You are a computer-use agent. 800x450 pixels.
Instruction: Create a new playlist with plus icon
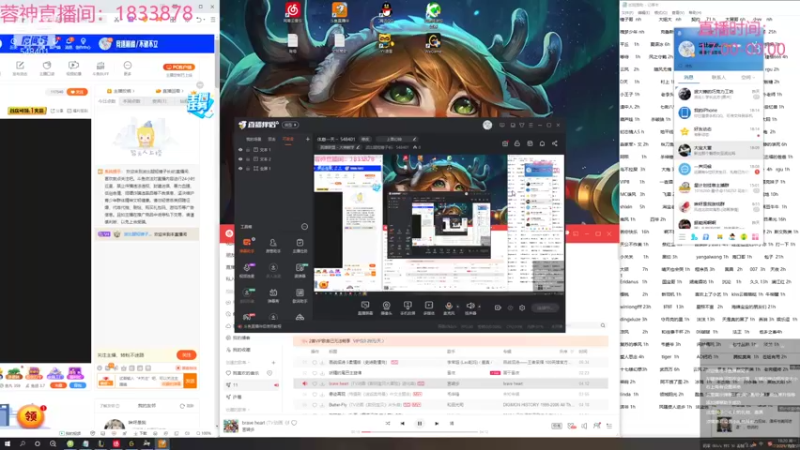(273, 362)
